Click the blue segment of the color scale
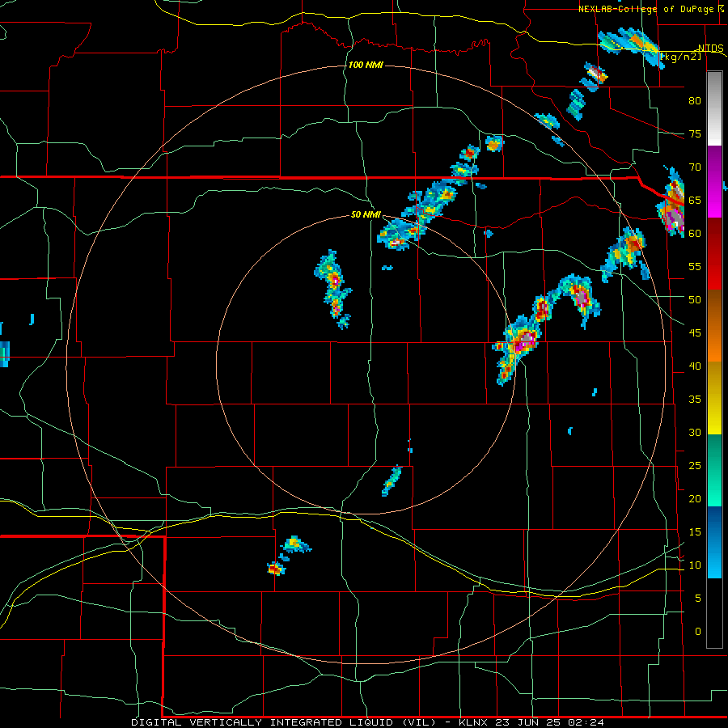The height and width of the screenshot is (728, 728). pos(714,542)
